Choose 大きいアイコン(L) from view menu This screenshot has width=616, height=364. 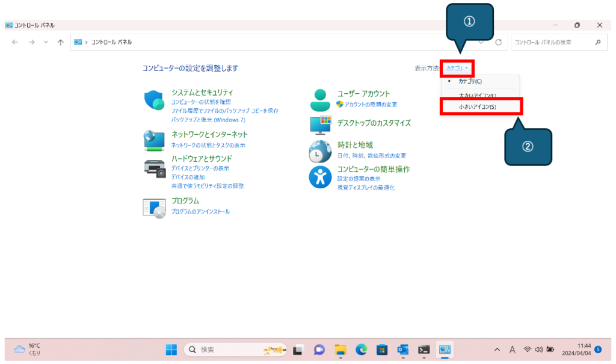(477, 95)
